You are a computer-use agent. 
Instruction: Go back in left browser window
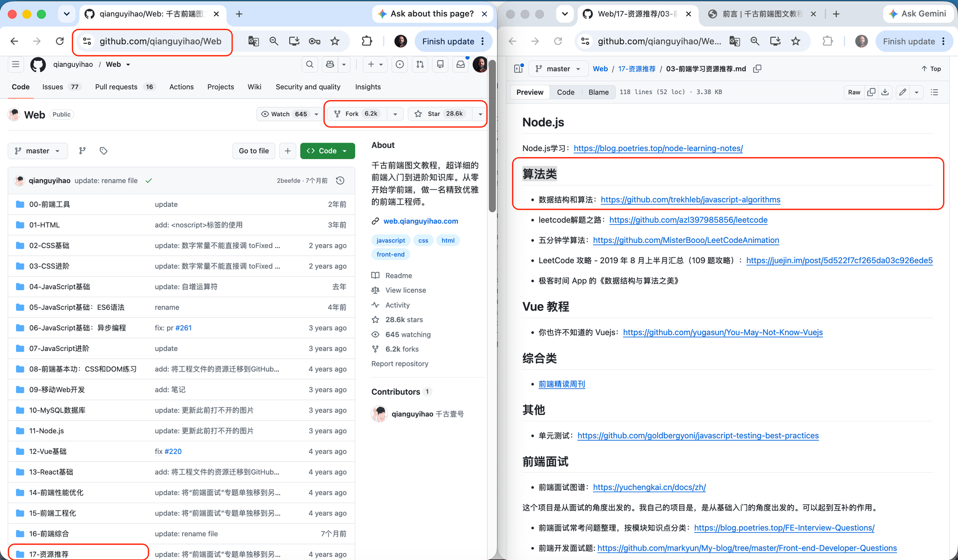pyautogui.click(x=14, y=41)
